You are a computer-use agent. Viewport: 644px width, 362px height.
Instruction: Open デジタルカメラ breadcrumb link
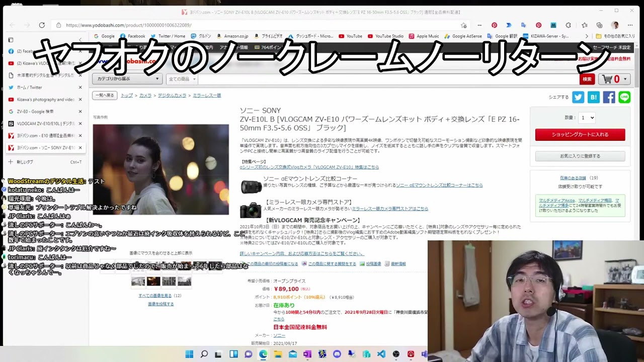click(172, 96)
